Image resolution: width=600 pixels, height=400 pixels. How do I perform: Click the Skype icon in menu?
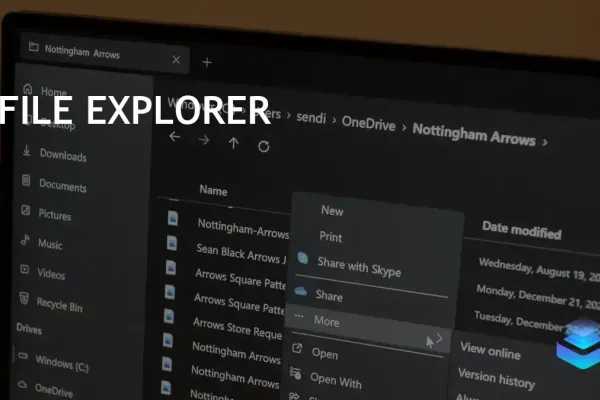coord(303,258)
